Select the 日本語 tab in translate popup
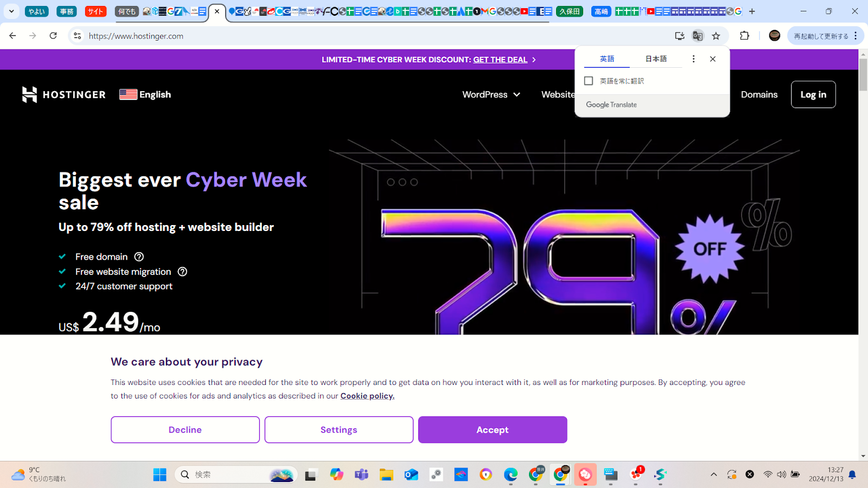868x488 pixels. pyautogui.click(x=656, y=59)
